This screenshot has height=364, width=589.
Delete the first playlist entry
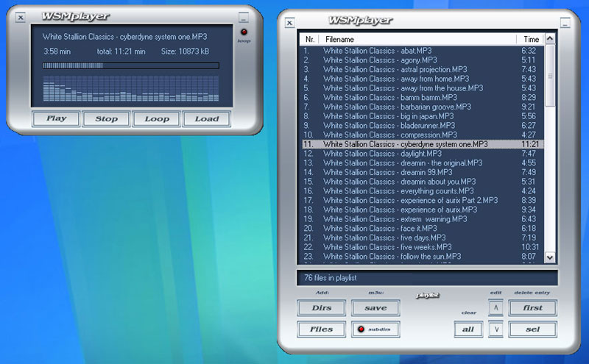point(532,307)
